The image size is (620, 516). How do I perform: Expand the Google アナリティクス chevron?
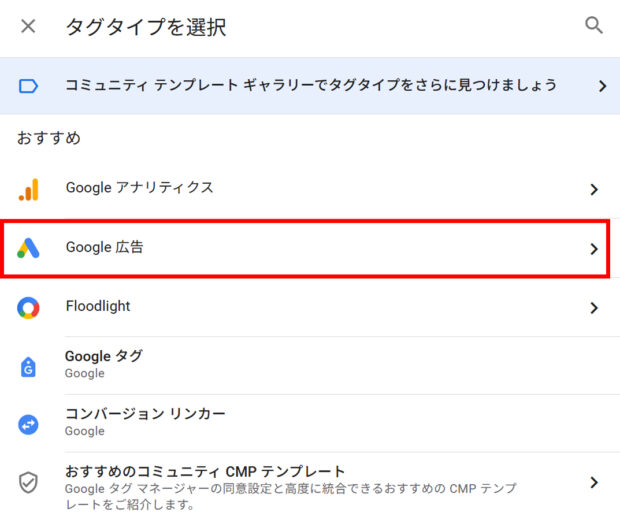[x=594, y=189]
